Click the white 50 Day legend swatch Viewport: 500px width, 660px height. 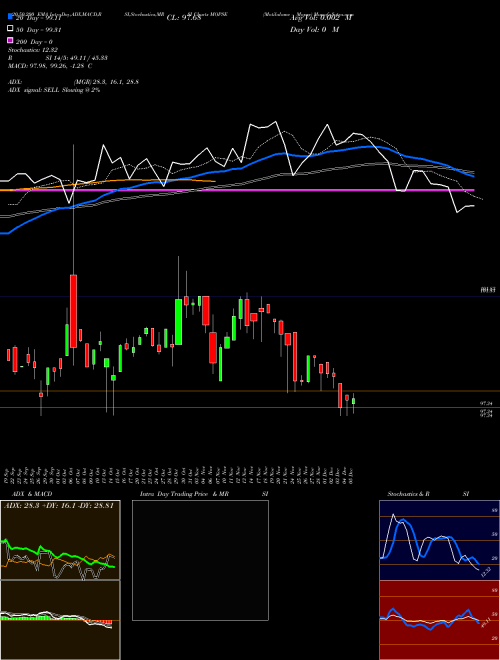[x=10, y=29]
